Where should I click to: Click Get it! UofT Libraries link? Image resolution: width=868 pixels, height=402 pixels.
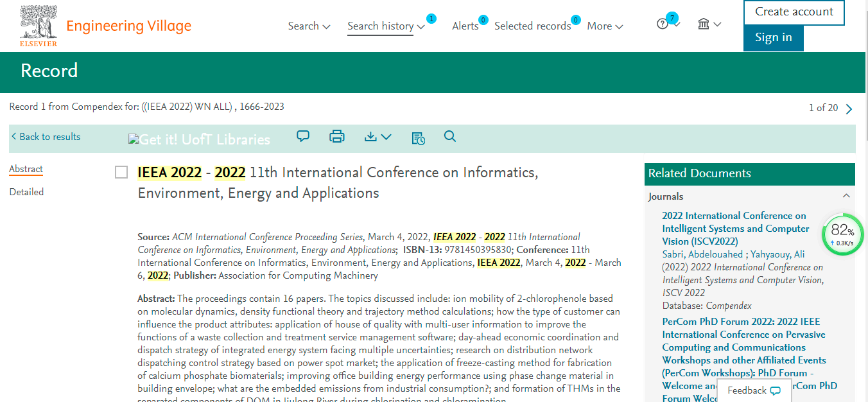point(199,139)
